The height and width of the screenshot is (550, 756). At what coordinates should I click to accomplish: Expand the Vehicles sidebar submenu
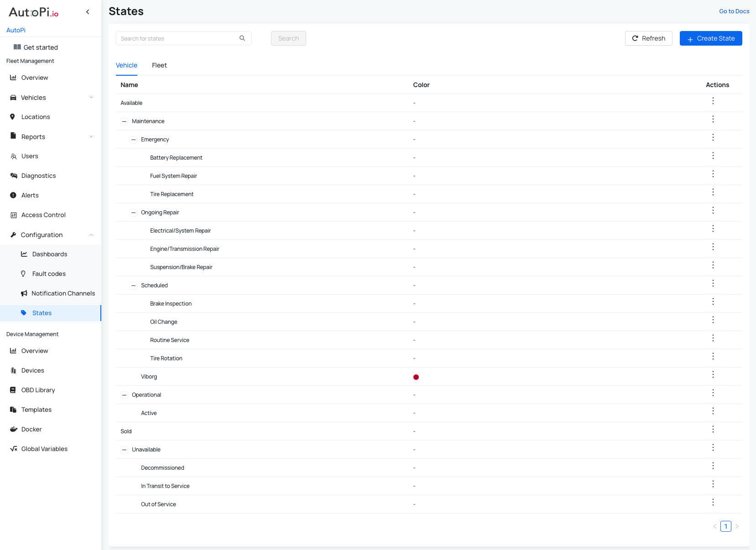[51, 98]
